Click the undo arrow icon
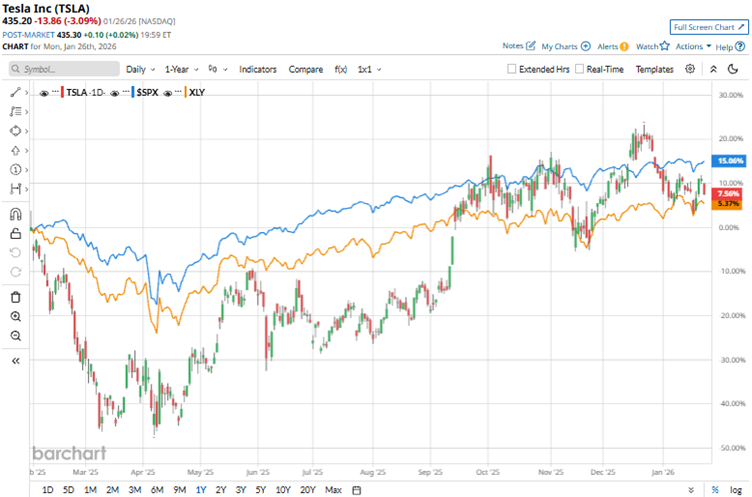752x497 pixels. click(15, 253)
